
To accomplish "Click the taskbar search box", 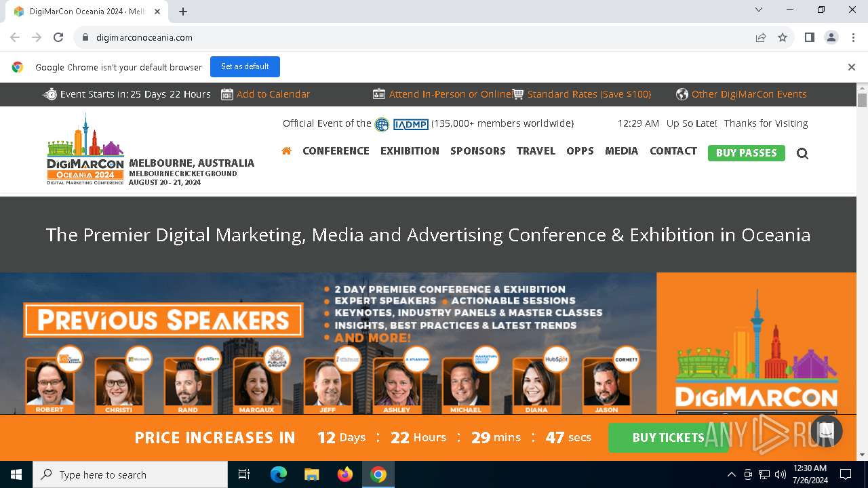I will (130, 474).
